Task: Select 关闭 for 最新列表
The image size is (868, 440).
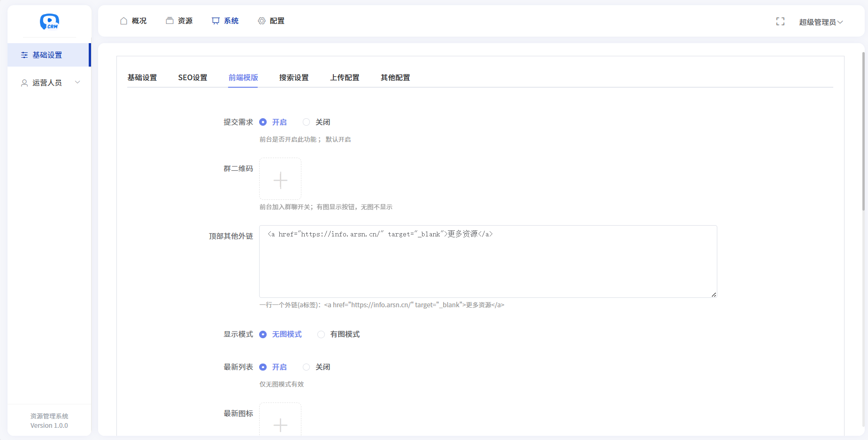Action: click(x=316, y=367)
